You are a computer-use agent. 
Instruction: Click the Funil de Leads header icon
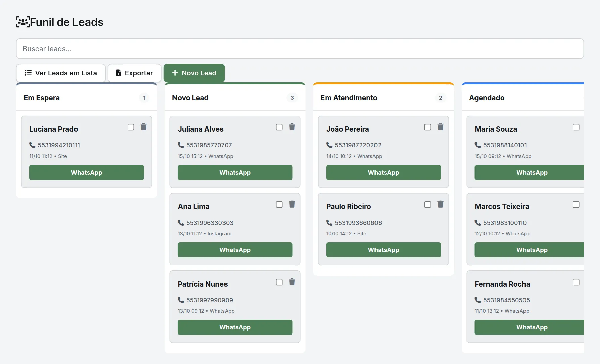(x=23, y=22)
